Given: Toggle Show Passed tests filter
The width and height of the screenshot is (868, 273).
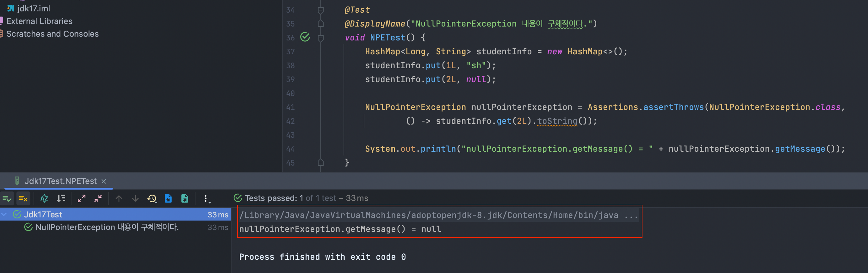Looking at the screenshot, I should pyautogui.click(x=7, y=199).
